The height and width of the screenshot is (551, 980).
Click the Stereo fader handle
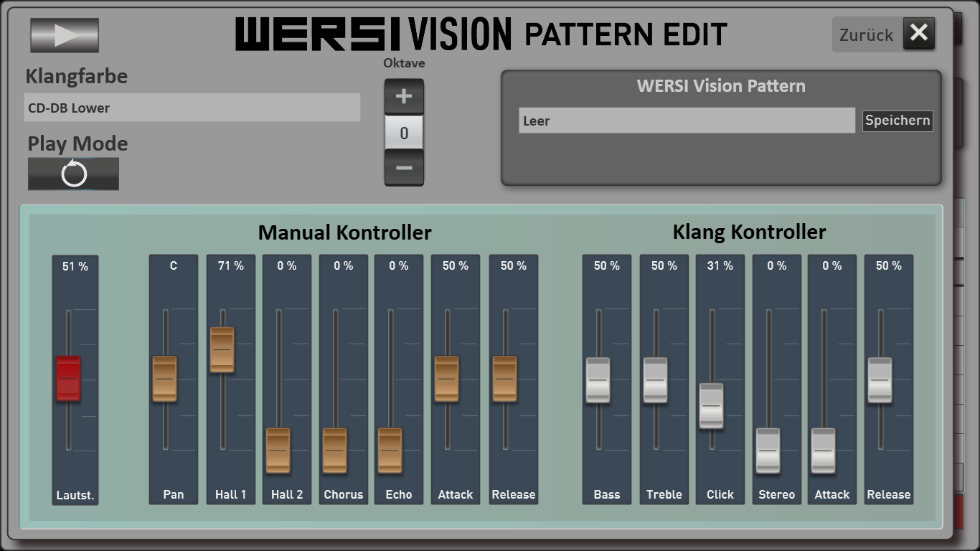coord(768,451)
